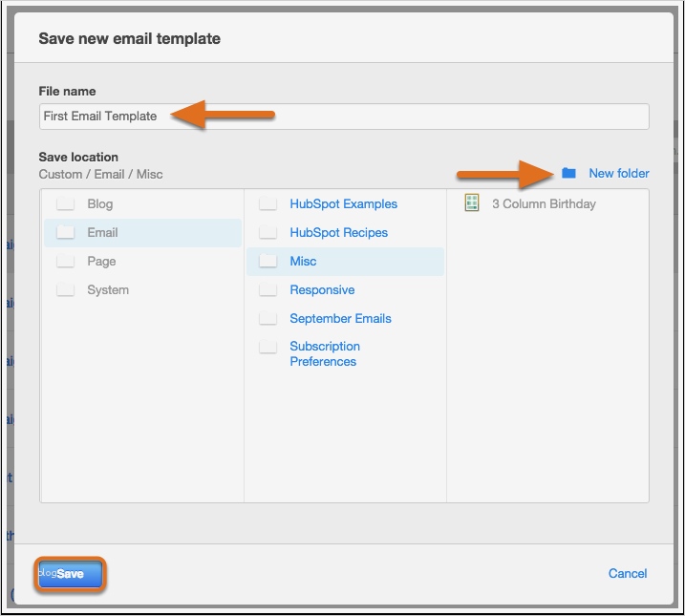Select the Misc folder name
Image resolution: width=685 pixels, height=616 pixels.
click(303, 262)
